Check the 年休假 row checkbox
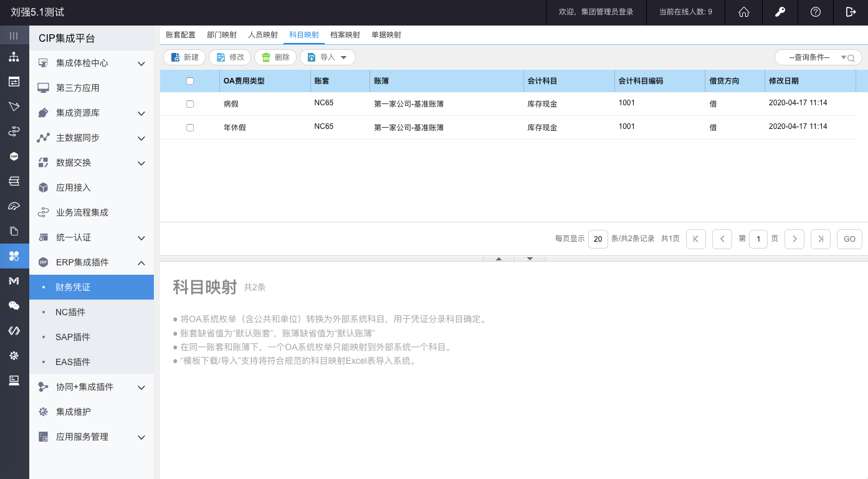The image size is (868, 479). (190, 128)
